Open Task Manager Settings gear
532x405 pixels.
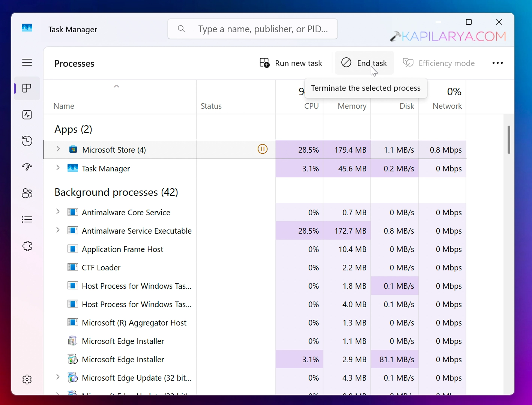click(x=27, y=379)
